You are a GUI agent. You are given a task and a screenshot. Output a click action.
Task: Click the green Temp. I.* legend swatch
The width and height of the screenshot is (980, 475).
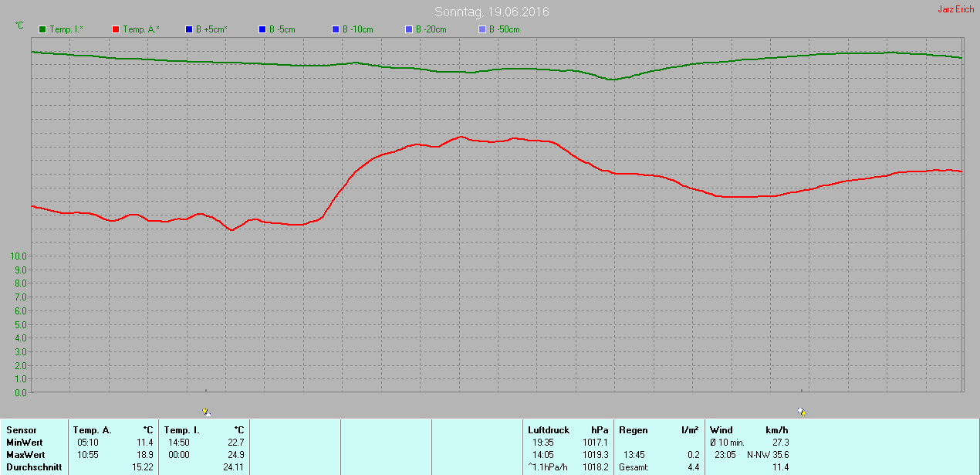pos(43,29)
